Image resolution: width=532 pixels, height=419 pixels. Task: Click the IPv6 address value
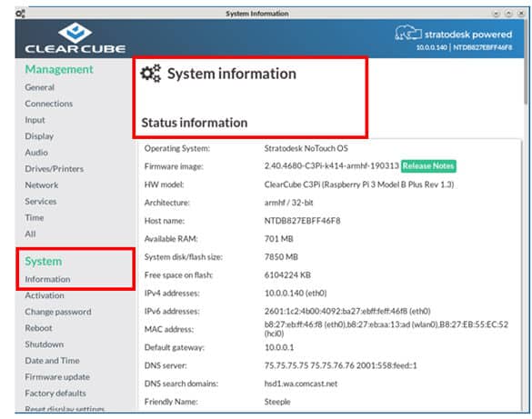click(347, 311)
